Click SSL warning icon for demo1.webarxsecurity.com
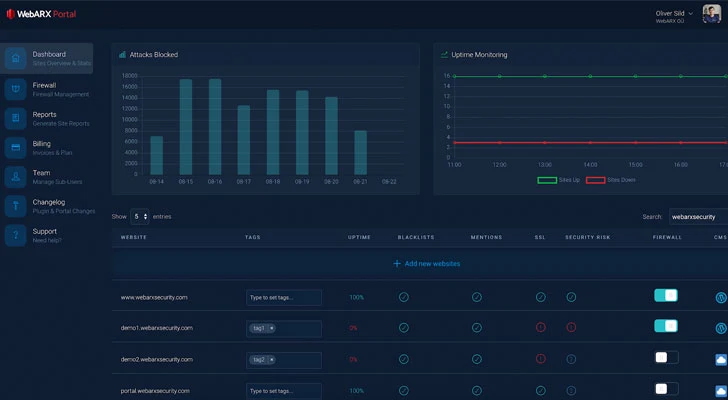 (540, 328)
